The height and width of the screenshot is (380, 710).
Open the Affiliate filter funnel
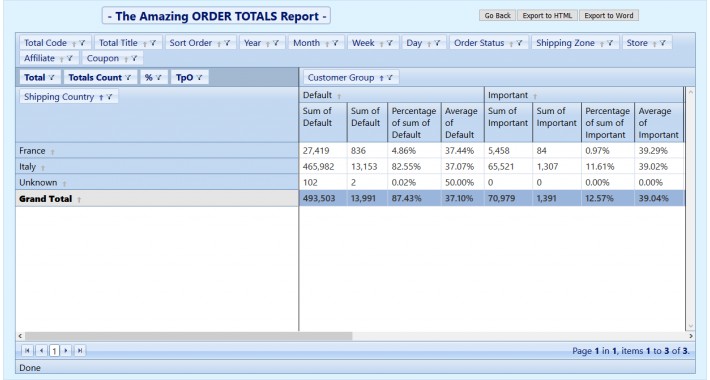69,58
